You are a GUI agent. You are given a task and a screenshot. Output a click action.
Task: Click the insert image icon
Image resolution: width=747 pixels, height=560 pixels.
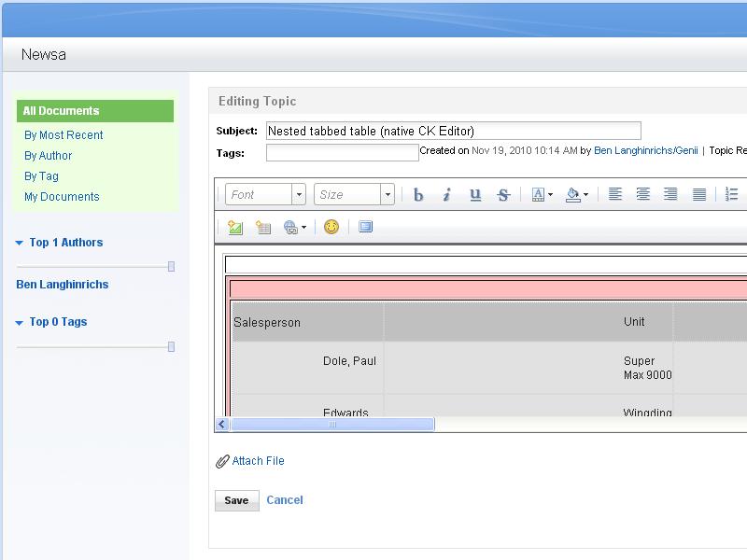[235, 227]
